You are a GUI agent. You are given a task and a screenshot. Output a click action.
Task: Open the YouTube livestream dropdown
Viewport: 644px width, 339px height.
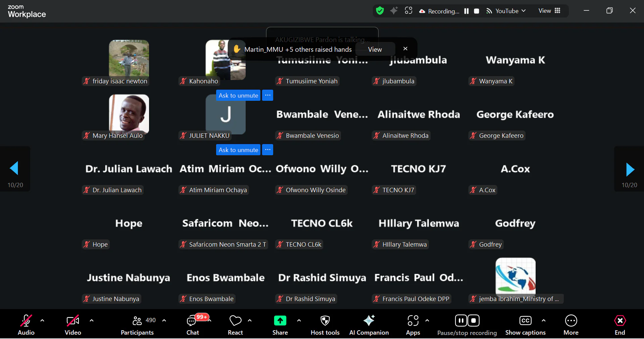point(507,11)
